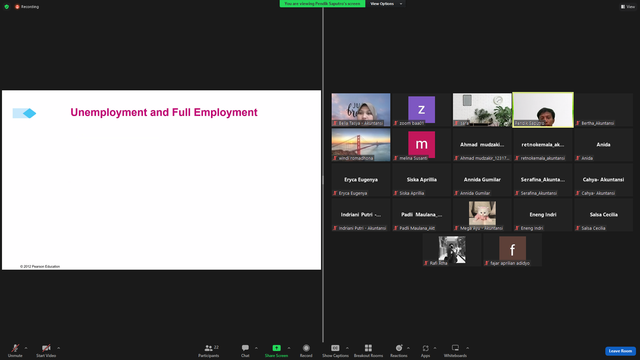640x360 pixels.
Task: Click the green Share Screen icon
Action: [x=276, y=348]
